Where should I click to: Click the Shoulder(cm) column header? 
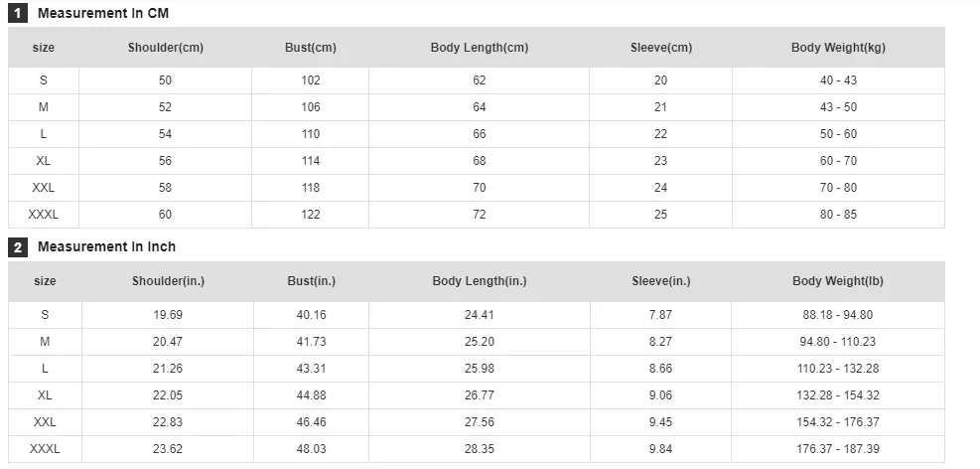[166, 48]
